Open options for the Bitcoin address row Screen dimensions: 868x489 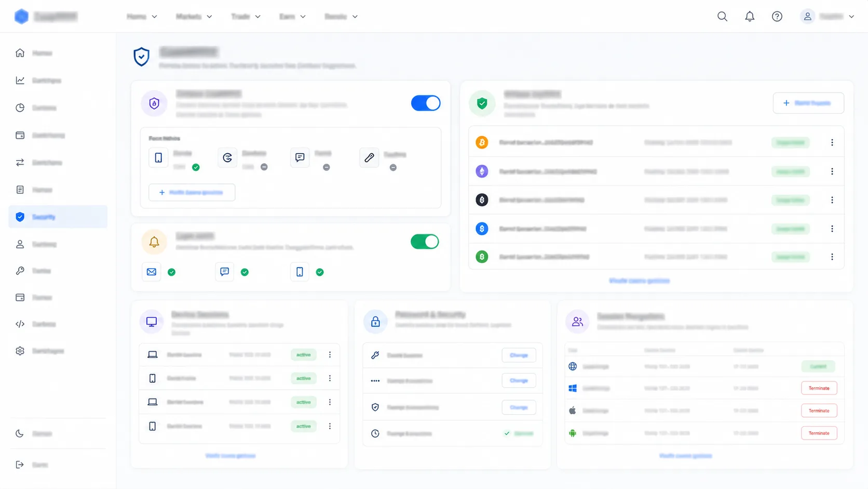832,142
